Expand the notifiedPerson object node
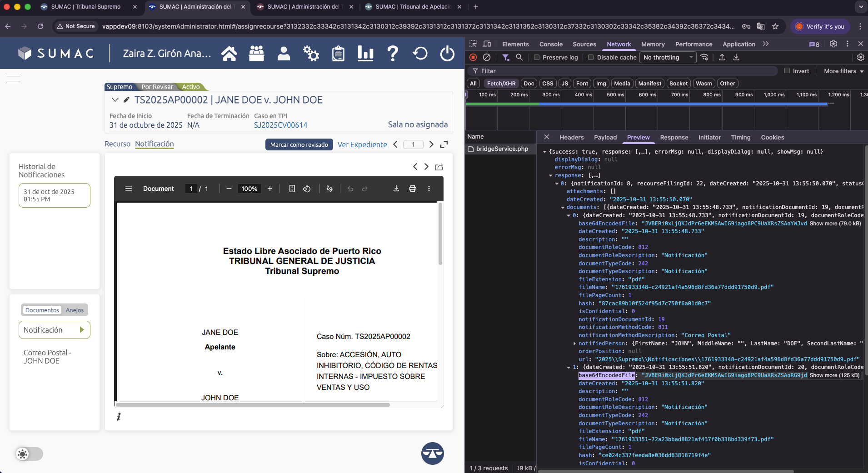Viewport: 868px width, 473px height. point(574,344)
